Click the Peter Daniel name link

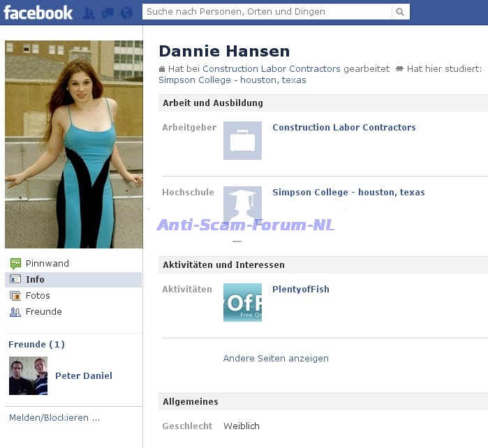[x=83, y=375]
